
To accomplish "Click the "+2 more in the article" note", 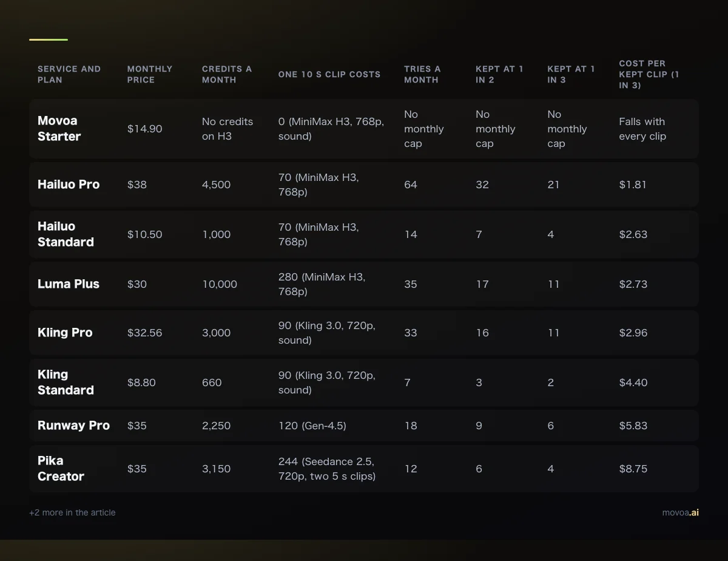I will (72, 512).
